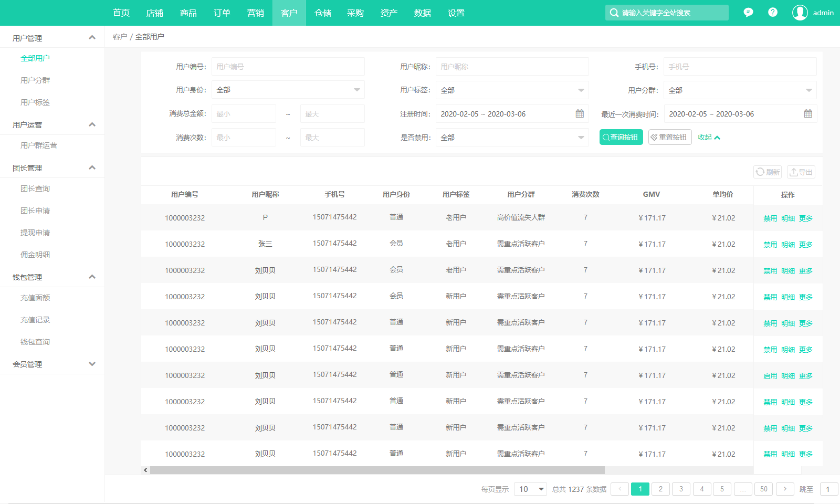
Task: Click the admin avatar icon
Action: [800, 13]
